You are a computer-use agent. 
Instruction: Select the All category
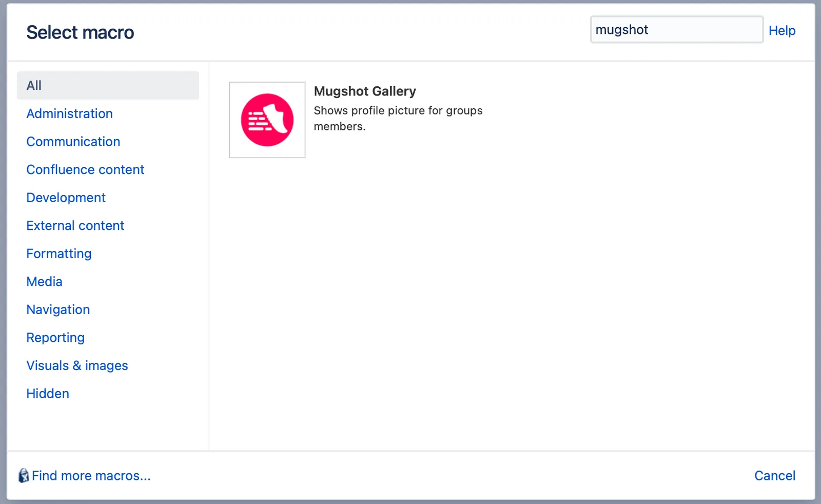point(108,85)
